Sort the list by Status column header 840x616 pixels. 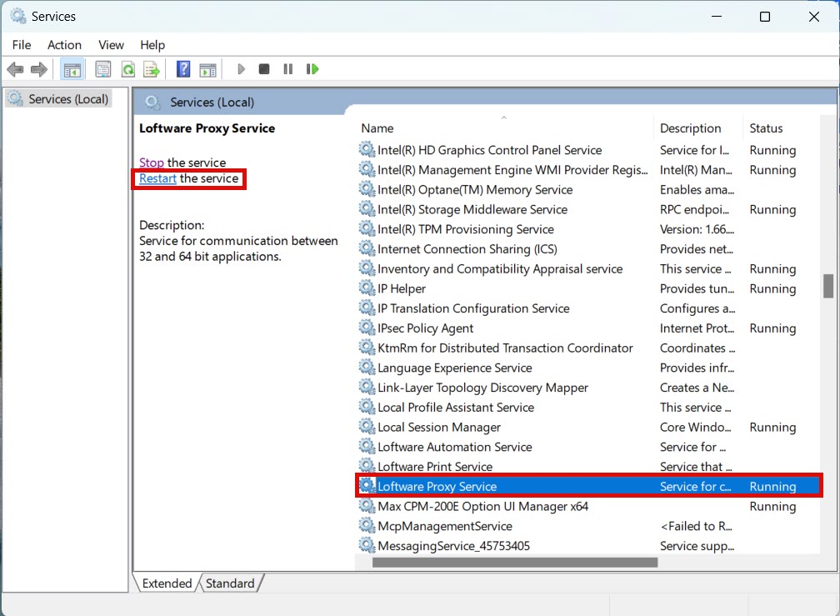[x=766, y=128]
